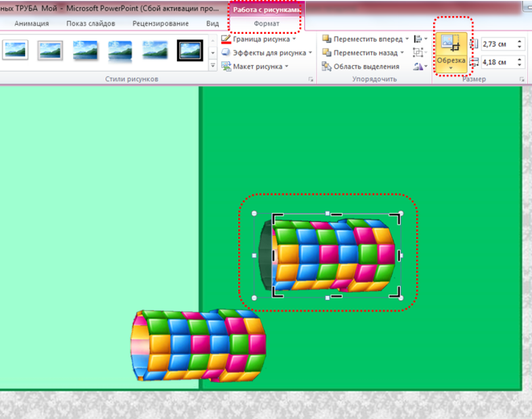Image resolution: width=532 pixels, height=419 pixels.
Task: Open Макет рисунка layout menu
Action: (255, 67)
